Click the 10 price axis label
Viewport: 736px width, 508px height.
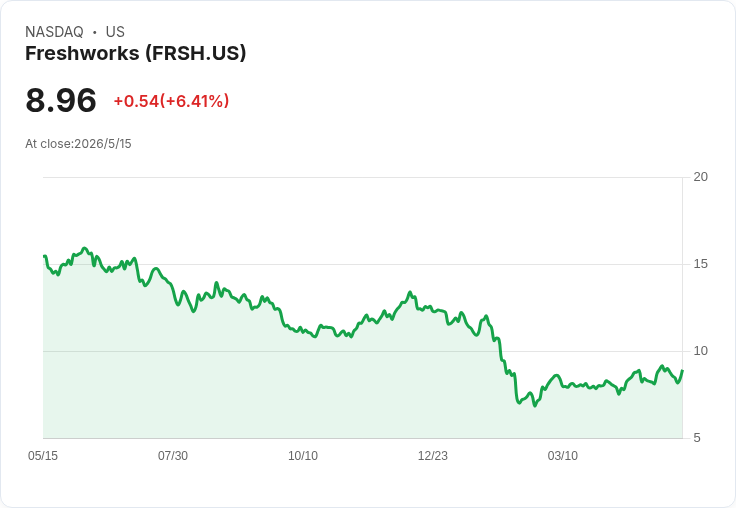700,351
